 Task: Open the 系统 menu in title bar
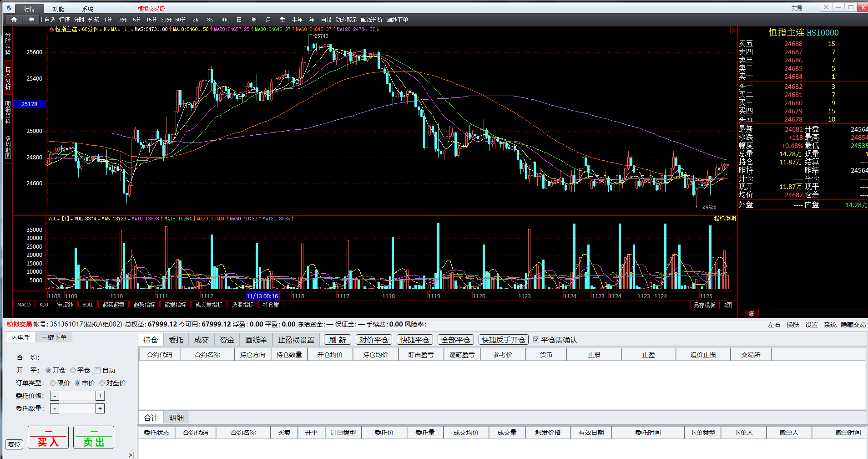(x=88, y=9)
